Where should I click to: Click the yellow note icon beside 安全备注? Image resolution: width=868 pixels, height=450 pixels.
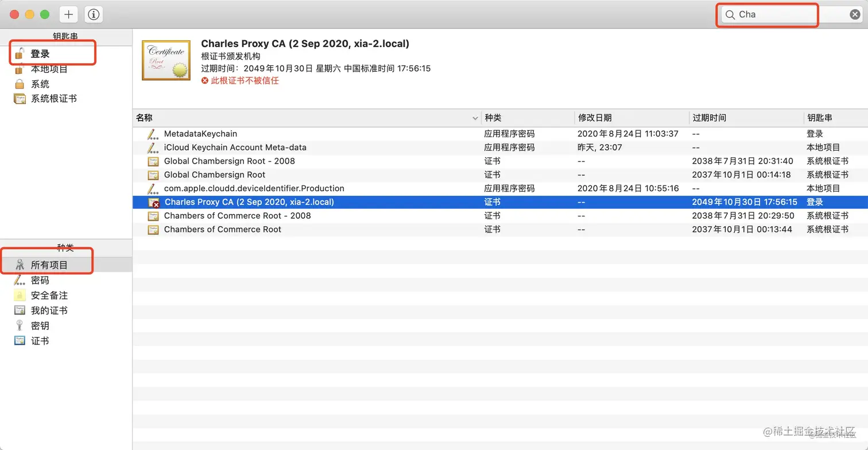(20, 296)
